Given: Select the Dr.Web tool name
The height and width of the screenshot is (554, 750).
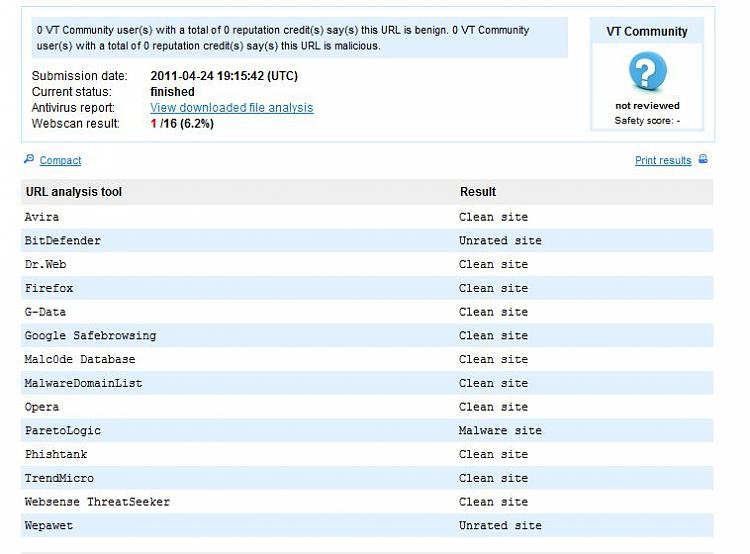Looking at the screenshot, I should (45, 265).
